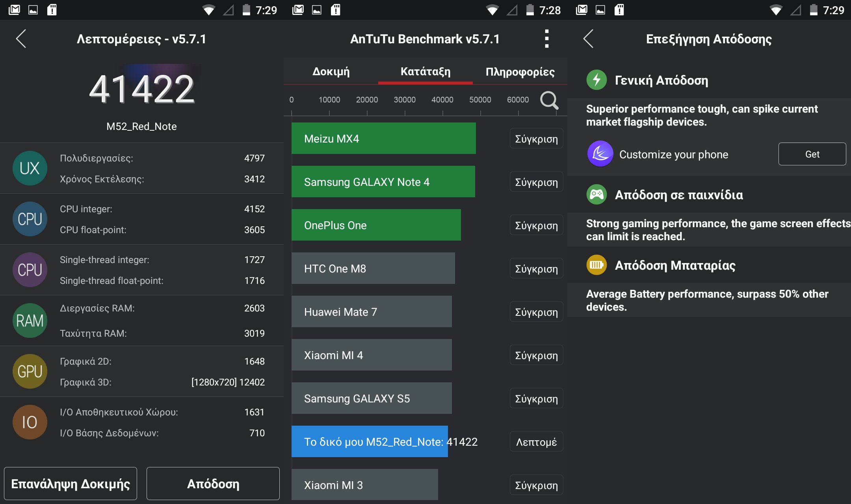Tap the Superior performance description text
851x504 pixels.
click(x=702, y=115)
